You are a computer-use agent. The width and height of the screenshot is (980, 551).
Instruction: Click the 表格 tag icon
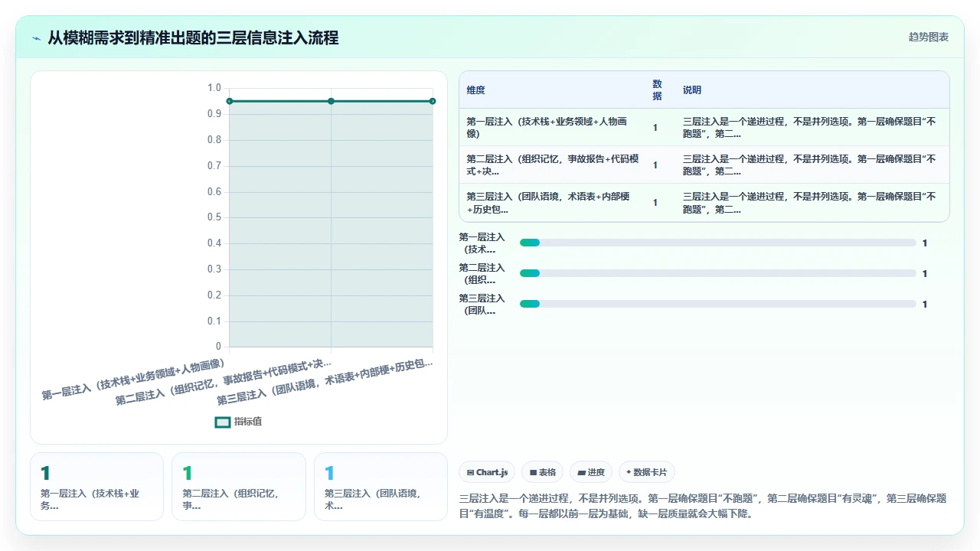(533, 473)
